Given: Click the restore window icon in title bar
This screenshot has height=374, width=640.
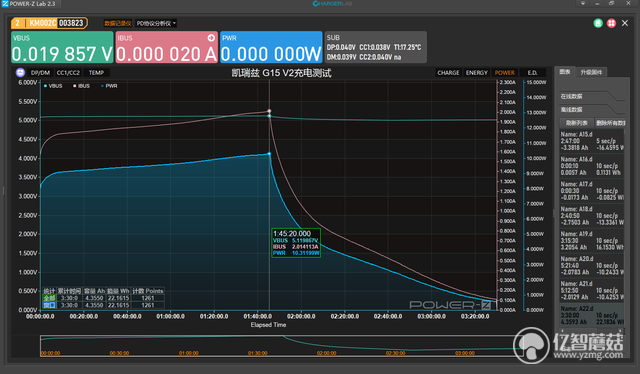Looking at the screenshot, I should click(x=611, y=3).
